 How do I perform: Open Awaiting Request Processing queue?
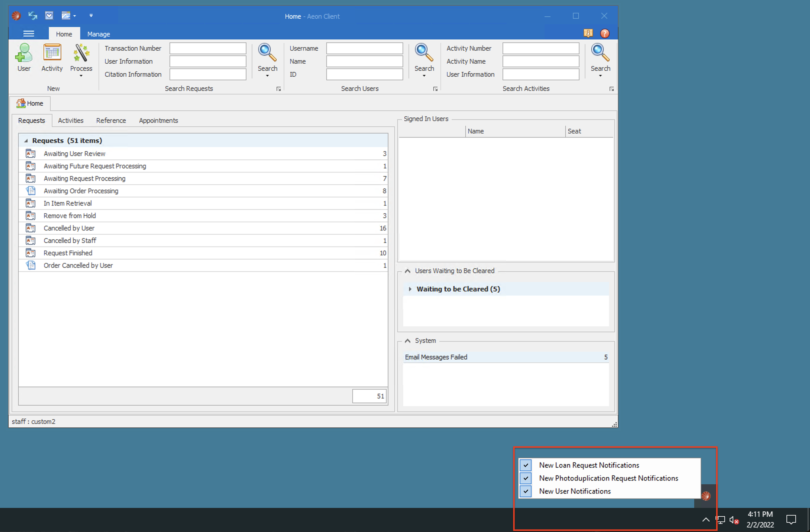(84, 178)
